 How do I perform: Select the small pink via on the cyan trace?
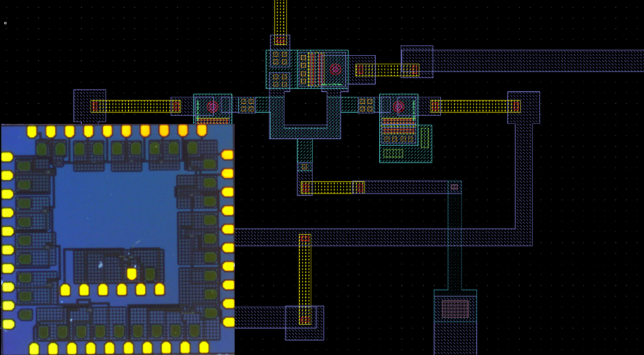454,187
